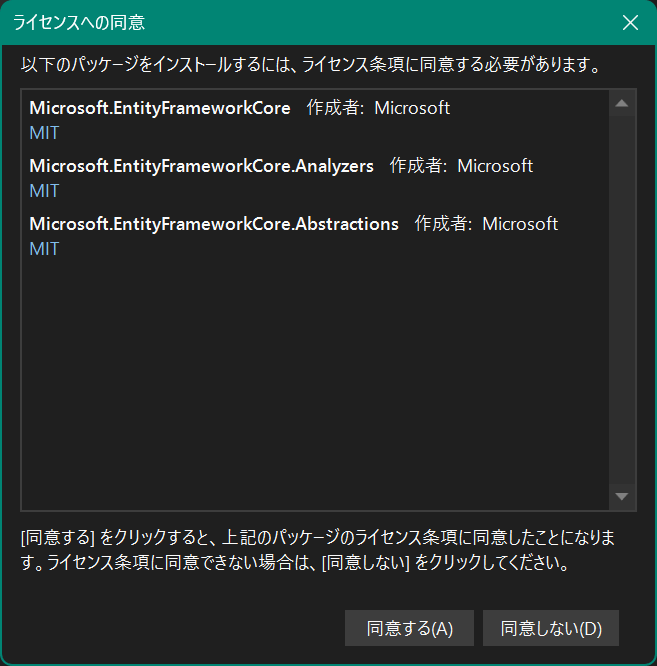Click the scroll down arrow in package list
Viewport: 657px width, 666px height.
(x=621, y=496)
